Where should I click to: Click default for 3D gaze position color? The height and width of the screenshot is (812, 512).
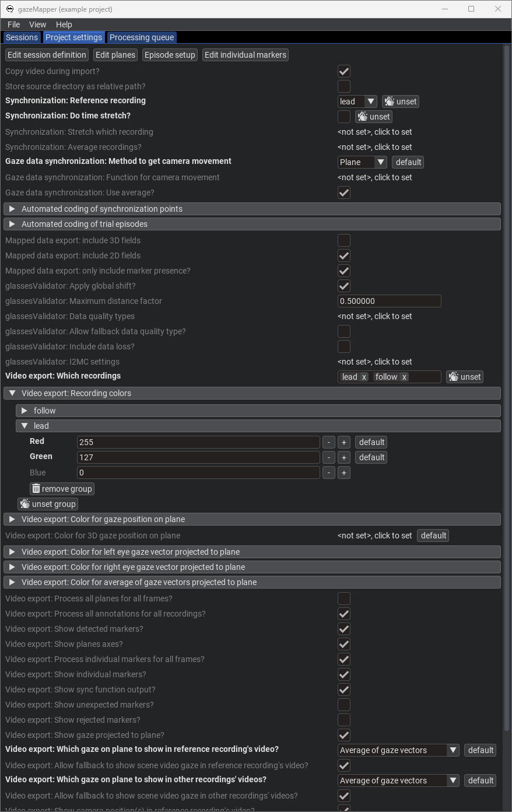[x=433, y=535]
